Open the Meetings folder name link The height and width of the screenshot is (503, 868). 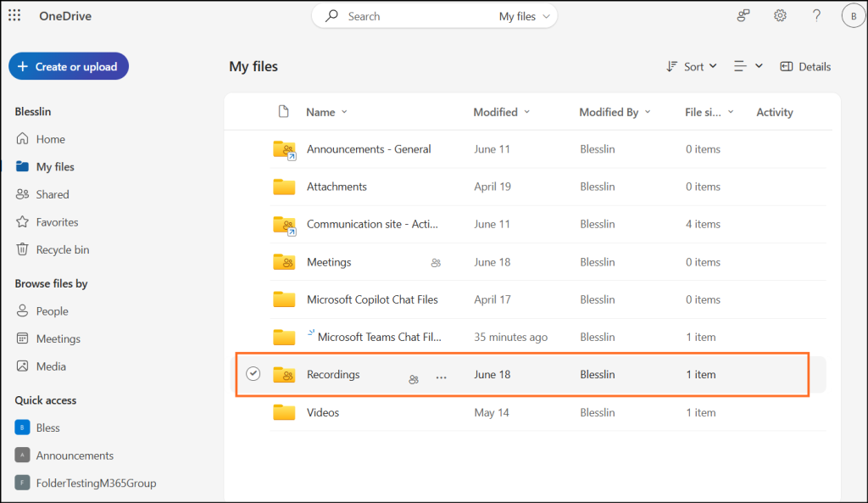point(329,262)
